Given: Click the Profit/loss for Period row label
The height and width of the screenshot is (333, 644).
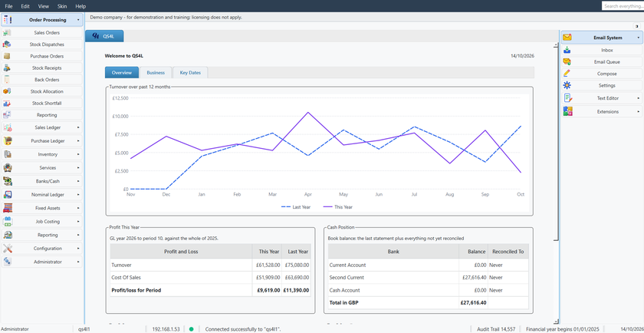Looking at the screenshot, I should click(136, 290).
